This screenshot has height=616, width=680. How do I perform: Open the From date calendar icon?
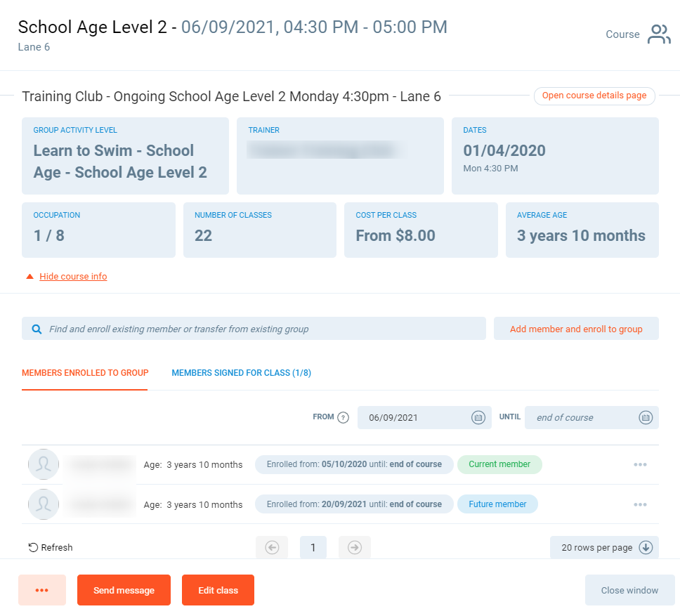click(478, 417)
